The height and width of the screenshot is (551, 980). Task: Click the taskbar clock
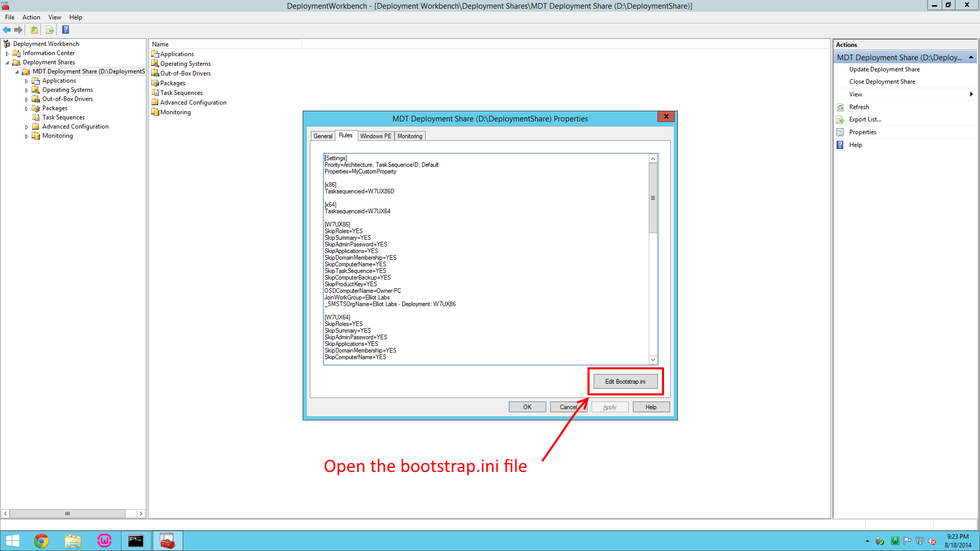coord(958,541)
